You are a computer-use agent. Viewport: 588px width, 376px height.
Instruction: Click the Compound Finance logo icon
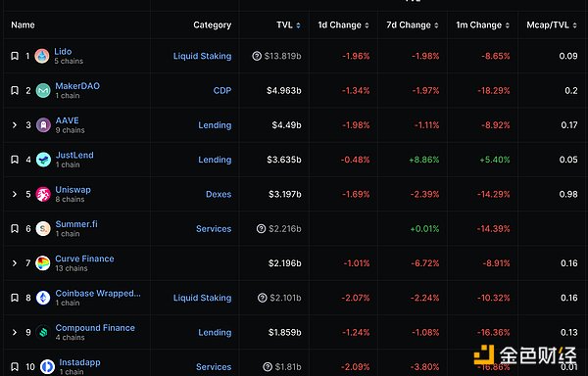click(x=43, y=332)
